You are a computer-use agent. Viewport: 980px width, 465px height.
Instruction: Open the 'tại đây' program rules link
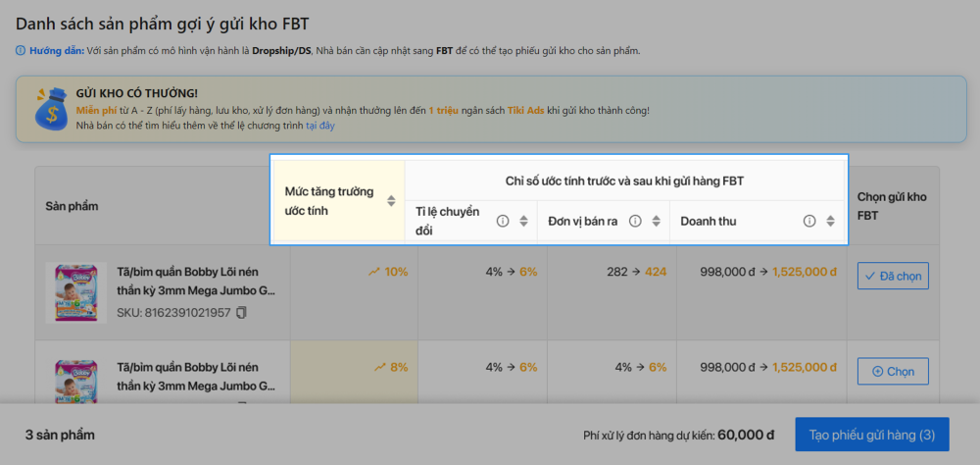point(319,126)
